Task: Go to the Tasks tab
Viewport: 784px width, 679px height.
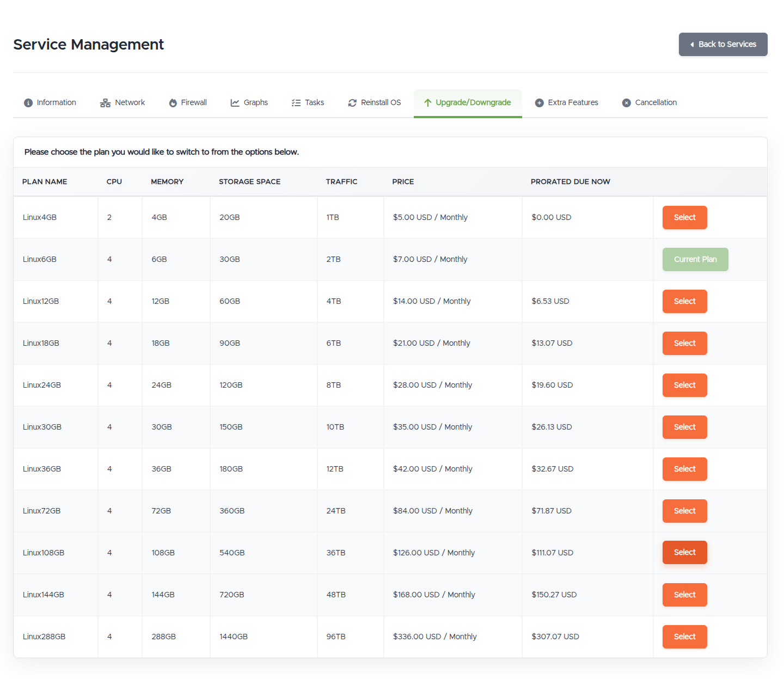Action: [308, 103]
